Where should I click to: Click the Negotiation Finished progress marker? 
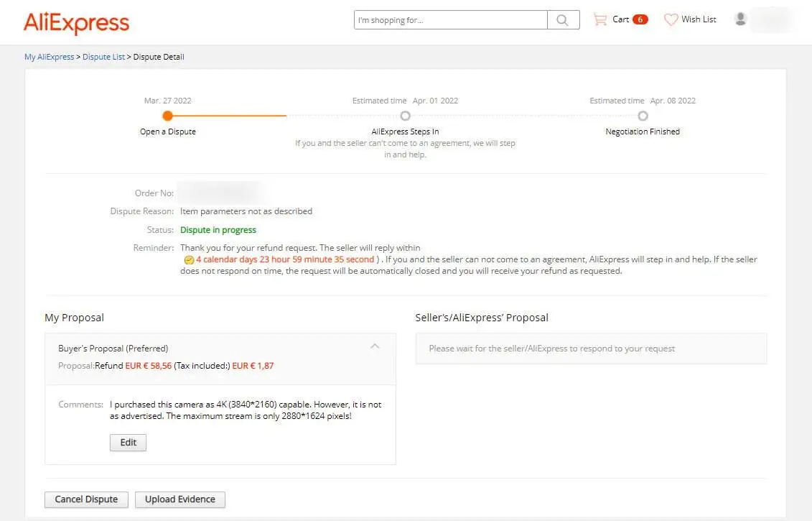(x=643, y=116)
